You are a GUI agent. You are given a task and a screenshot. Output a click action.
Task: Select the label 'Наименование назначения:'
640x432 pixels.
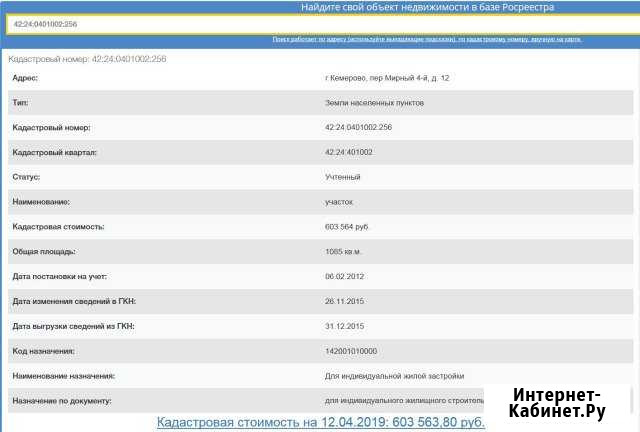point(64,376)
